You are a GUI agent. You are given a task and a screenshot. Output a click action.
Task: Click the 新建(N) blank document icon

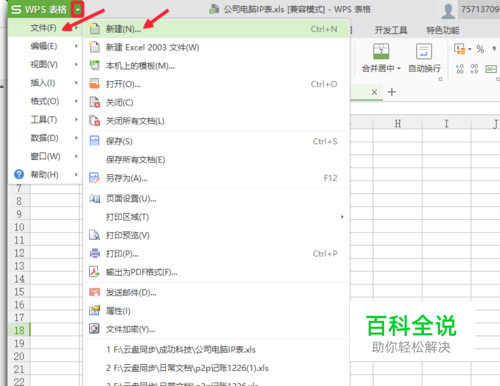95,29
